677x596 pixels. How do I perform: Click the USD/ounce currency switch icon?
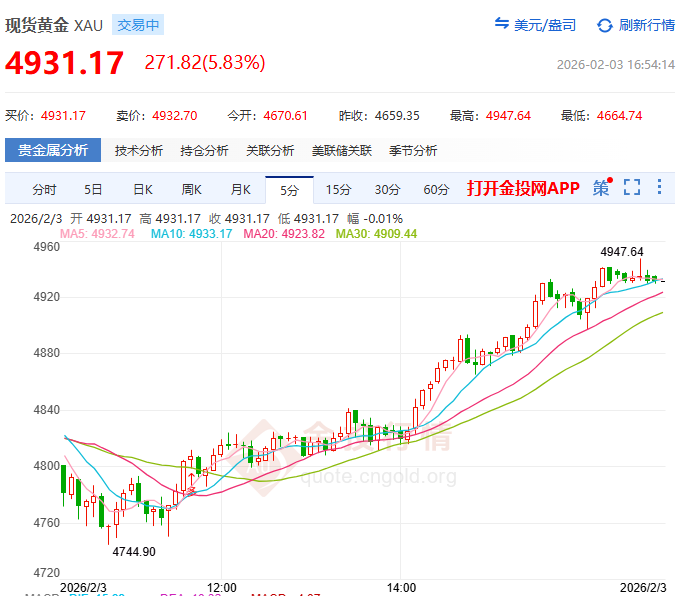pyautogui.click(x=502, y=24)
